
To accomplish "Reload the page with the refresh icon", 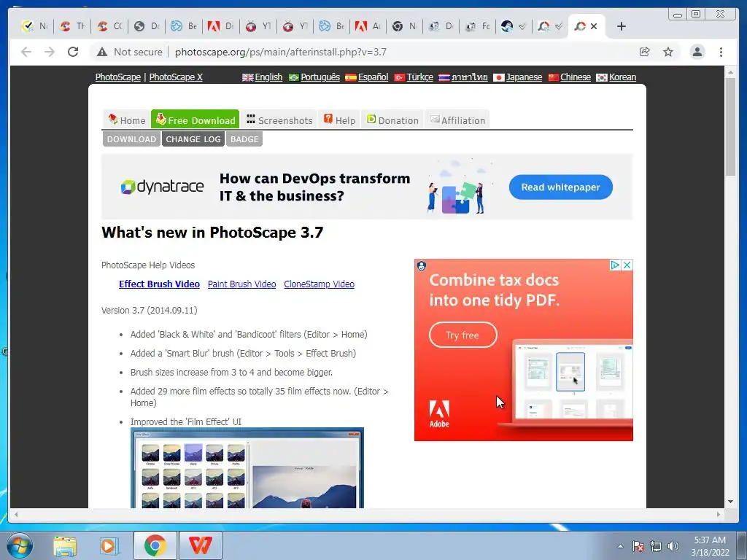I will (x=73, y=52).
